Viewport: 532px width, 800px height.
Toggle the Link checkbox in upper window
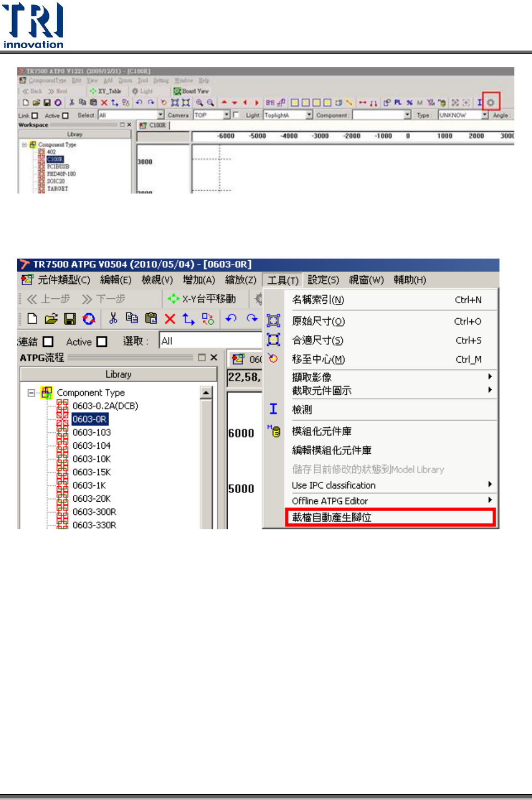click(35, 116)
